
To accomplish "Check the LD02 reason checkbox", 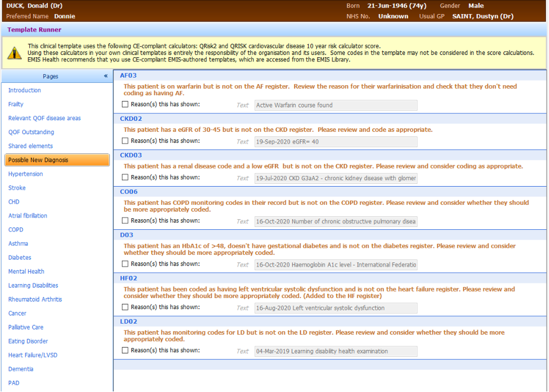I will tap(125, 351).
